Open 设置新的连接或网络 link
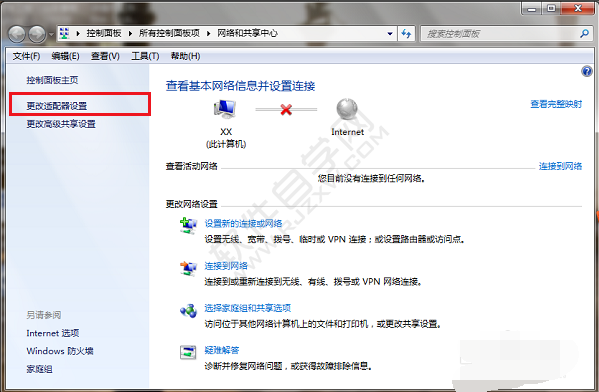Viewport: 599px width, 392px height. tap(243, 223)
